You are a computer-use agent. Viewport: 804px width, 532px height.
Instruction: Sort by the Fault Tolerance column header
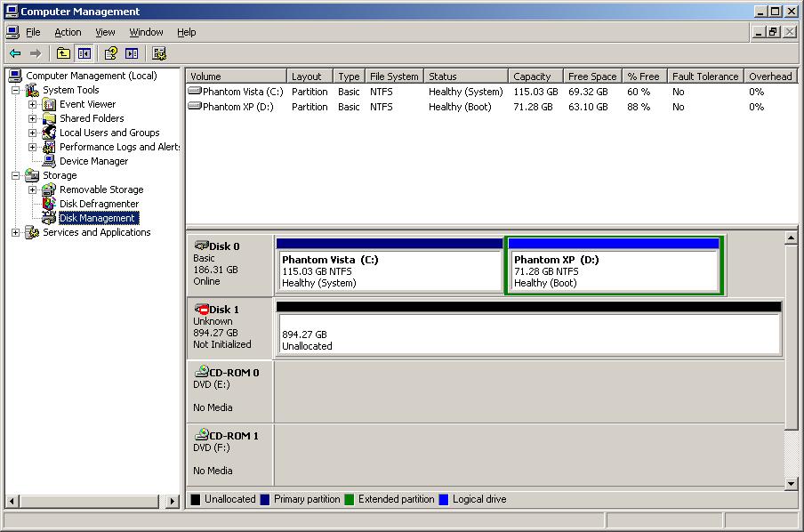click(705, 76)
